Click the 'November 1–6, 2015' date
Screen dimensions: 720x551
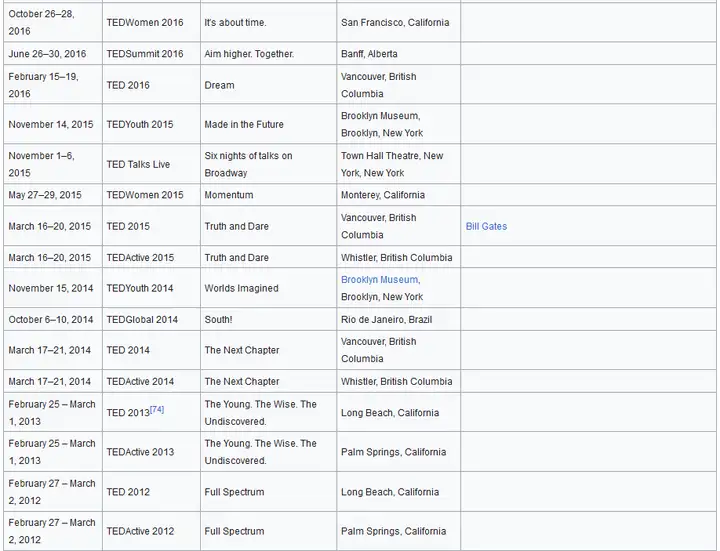coord(41,164)
